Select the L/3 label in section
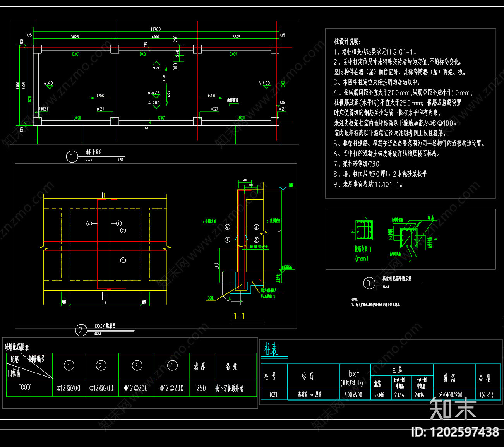Screen dimensions: 504x447 pos(216,266)
